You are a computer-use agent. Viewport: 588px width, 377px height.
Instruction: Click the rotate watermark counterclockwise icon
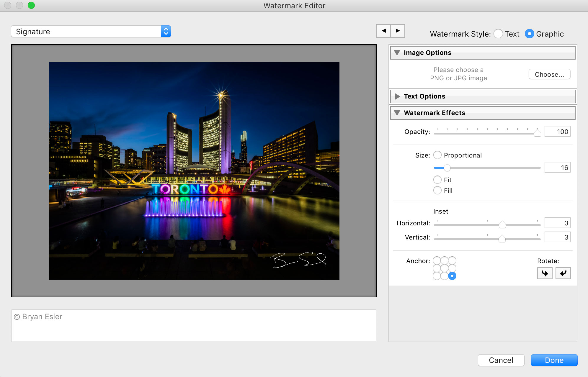tap(563, 273)
